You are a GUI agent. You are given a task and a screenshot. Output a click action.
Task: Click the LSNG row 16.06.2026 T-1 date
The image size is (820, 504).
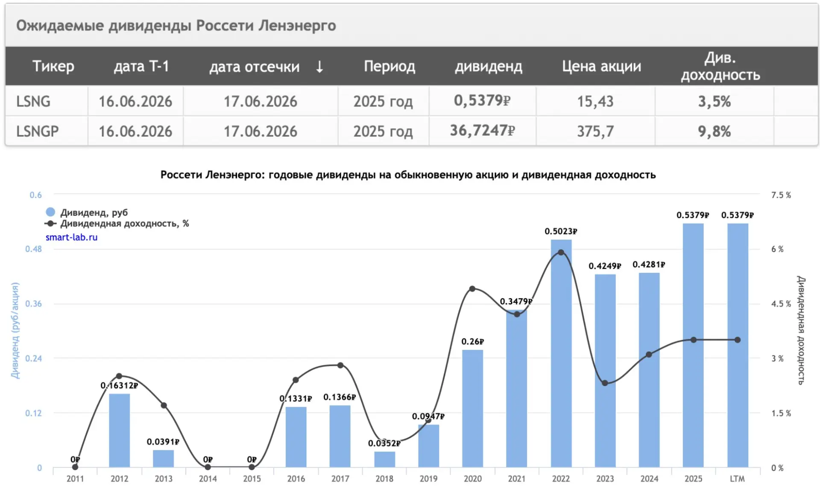point(135,102)
